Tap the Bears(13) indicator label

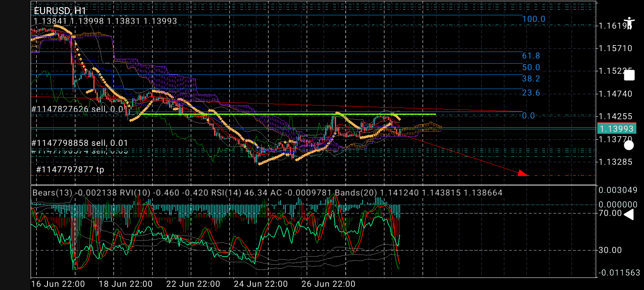[74, 193]
